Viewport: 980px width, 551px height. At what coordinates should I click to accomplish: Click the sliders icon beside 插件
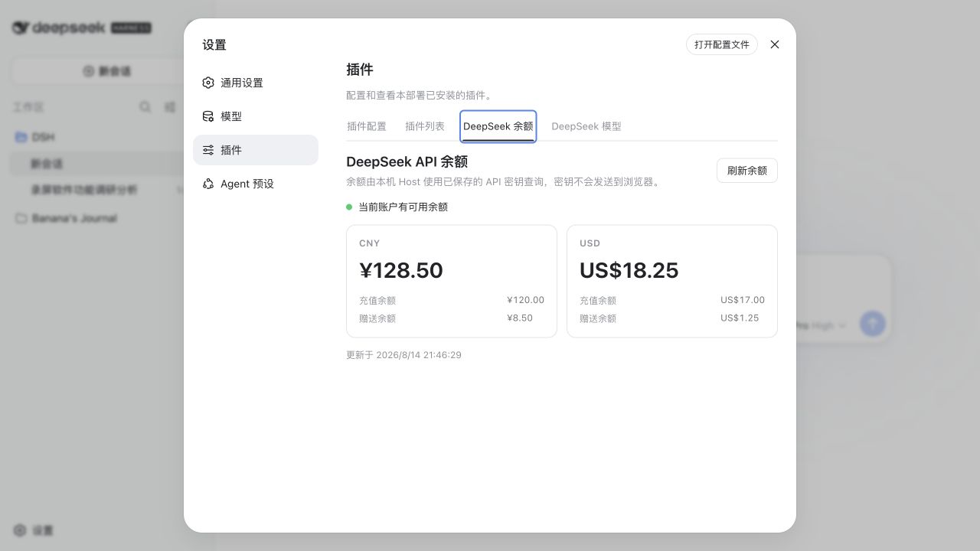coord(208,150)
